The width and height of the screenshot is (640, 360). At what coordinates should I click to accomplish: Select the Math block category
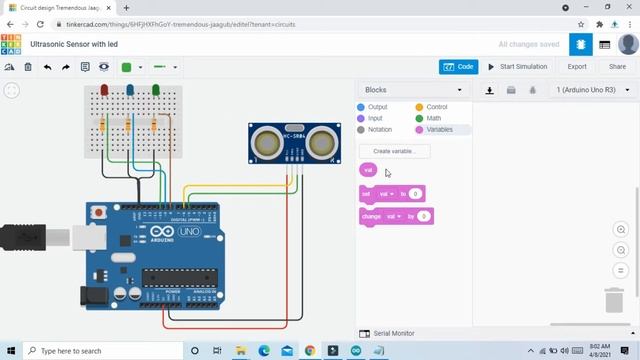[428, 118]
